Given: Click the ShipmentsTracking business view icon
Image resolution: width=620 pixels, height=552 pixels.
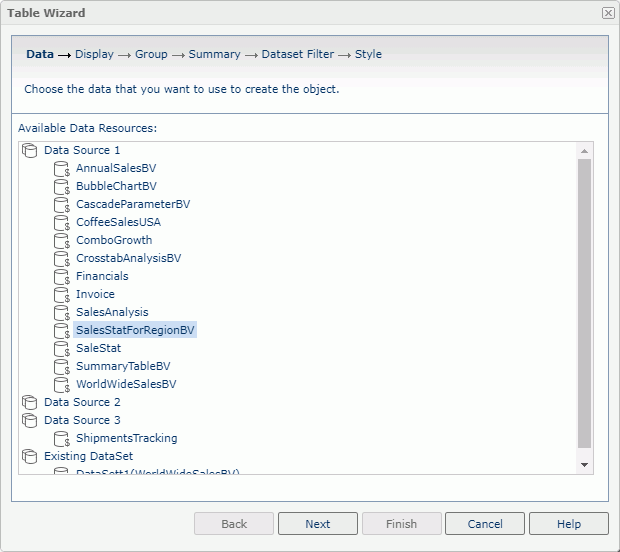Looking at the screenshot, I should tap(61, 438).
